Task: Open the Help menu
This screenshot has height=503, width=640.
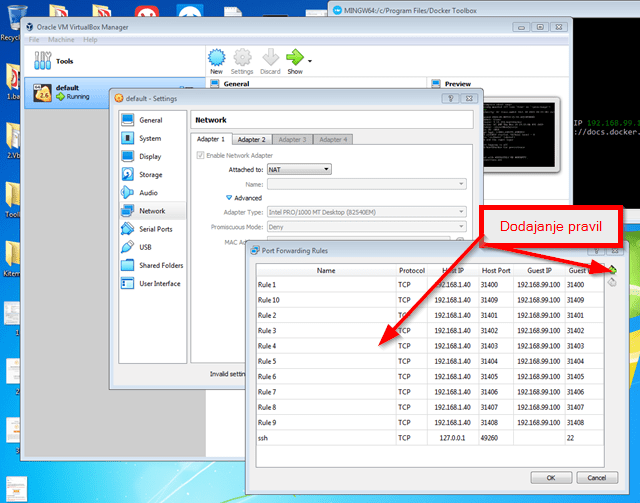Action: click(90, 40)
